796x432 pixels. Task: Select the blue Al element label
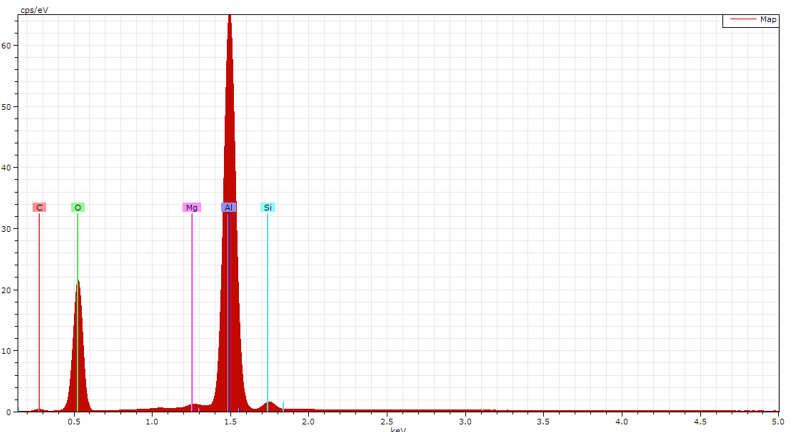click(229, 208)
